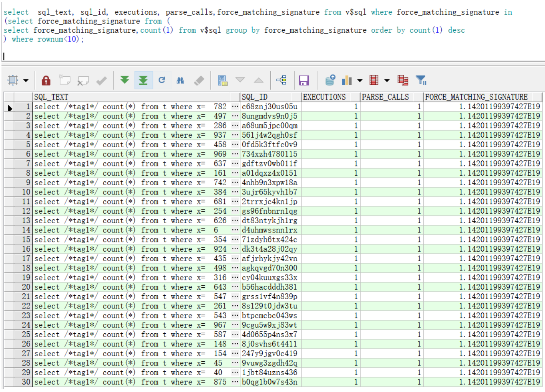Click inside the SQL editor text area
Viewport: 545px width, 392px height.
click(x=272, y=31)
